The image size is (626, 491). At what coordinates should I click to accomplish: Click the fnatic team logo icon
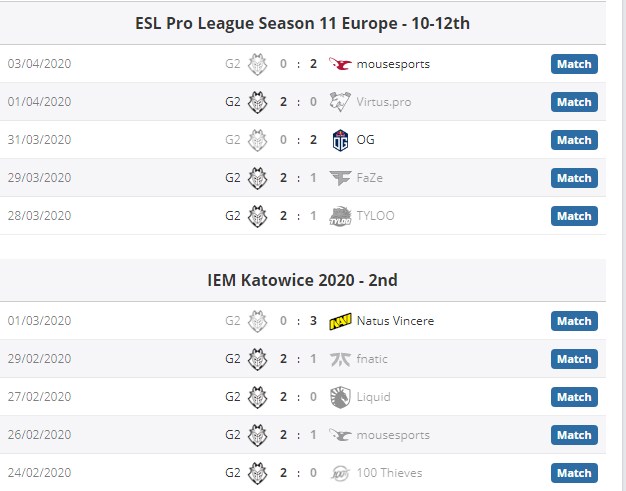[x=340, y=359]
